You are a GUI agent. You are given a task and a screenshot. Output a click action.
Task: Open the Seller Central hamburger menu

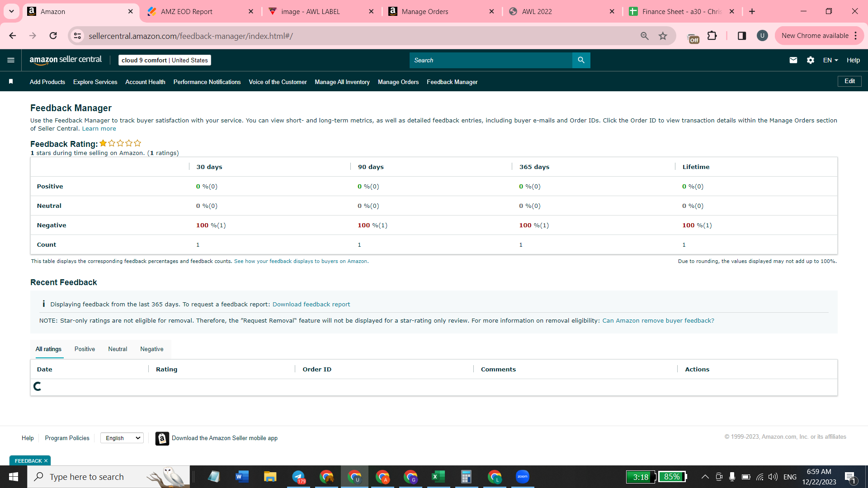pyautogui.click(x=11, y=60)
